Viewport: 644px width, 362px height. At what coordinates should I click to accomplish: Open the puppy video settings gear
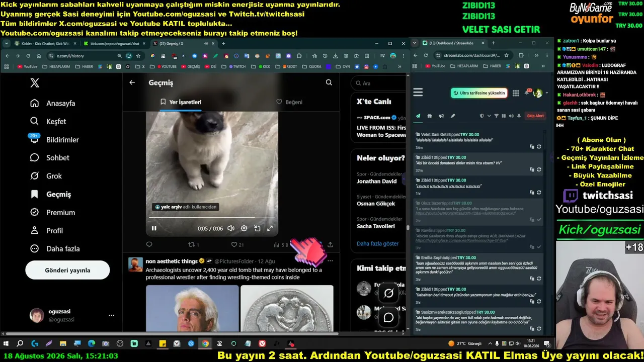244,228
